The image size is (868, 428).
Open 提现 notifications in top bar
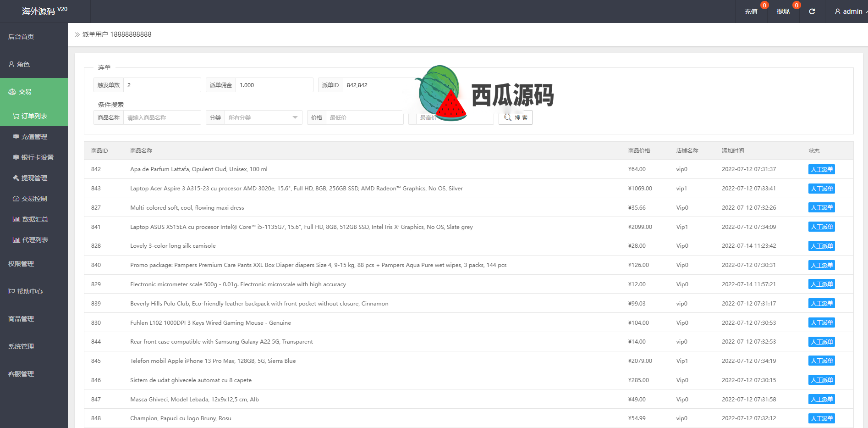[x=783, y=11]
